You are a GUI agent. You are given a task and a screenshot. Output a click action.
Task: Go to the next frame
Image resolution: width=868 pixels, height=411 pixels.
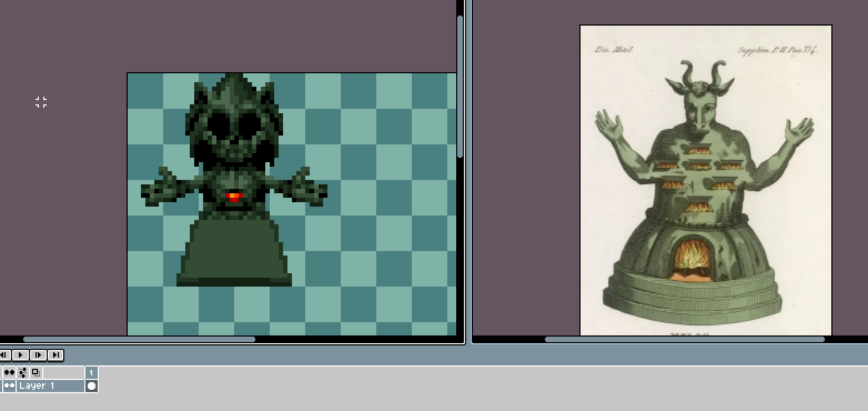(38, 355)
